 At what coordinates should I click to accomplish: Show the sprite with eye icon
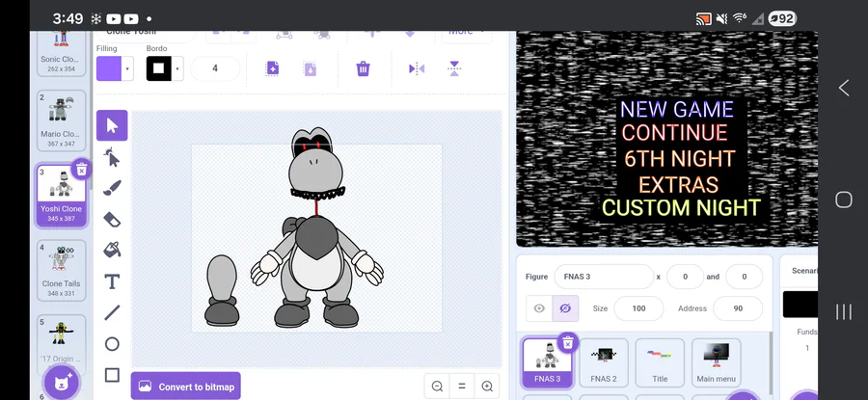click(x=538, y=308)
